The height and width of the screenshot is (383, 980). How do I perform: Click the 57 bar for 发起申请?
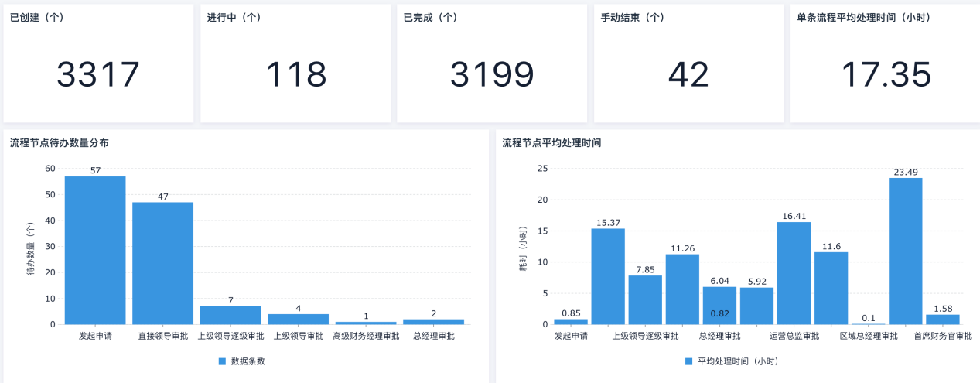(95, 250)
